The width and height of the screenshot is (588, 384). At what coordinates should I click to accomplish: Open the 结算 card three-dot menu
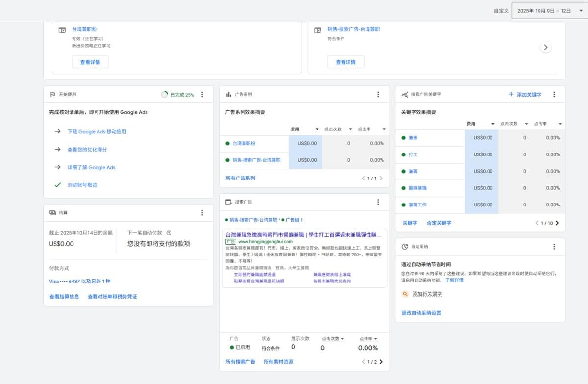202,213
